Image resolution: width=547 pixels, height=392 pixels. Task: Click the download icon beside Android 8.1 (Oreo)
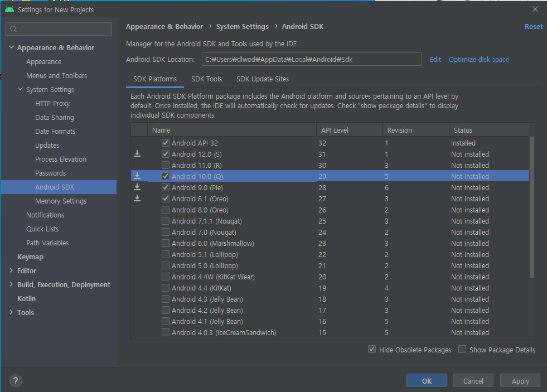pos(137,199)
